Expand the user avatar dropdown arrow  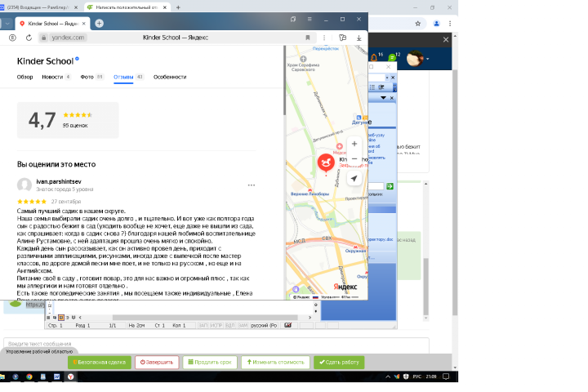427,59
